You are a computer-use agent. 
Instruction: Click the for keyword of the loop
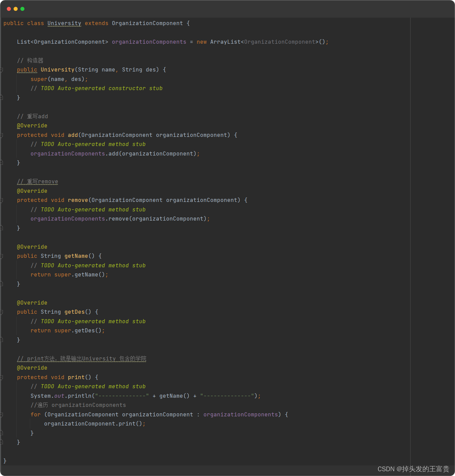click(36, 415)
